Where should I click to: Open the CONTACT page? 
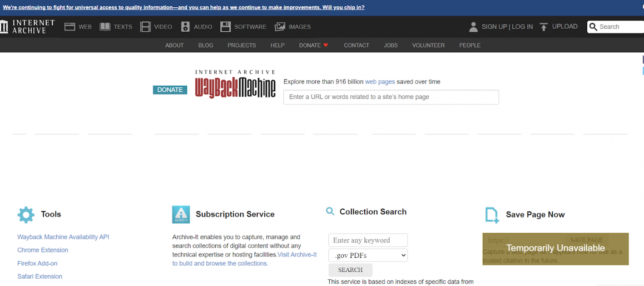tap(357, 45)
